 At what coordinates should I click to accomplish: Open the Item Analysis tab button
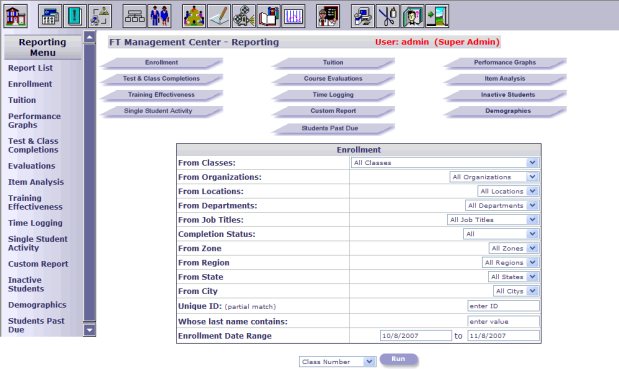coord(505,79)
